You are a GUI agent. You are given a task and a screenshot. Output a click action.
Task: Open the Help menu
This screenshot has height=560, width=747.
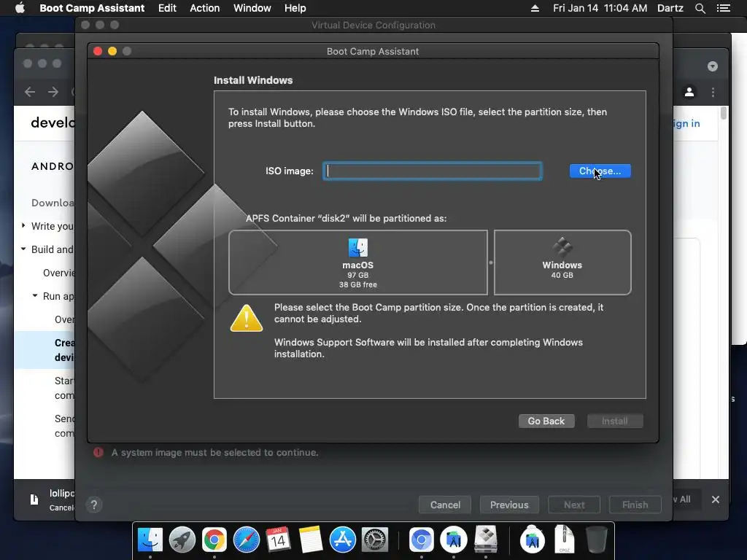[295, 8]
